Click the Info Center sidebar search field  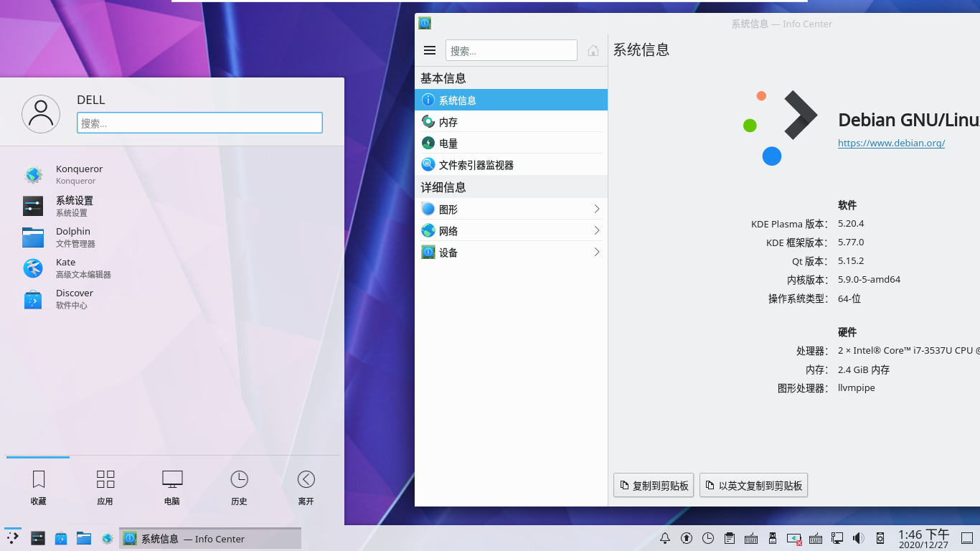(x=512, y=50)
